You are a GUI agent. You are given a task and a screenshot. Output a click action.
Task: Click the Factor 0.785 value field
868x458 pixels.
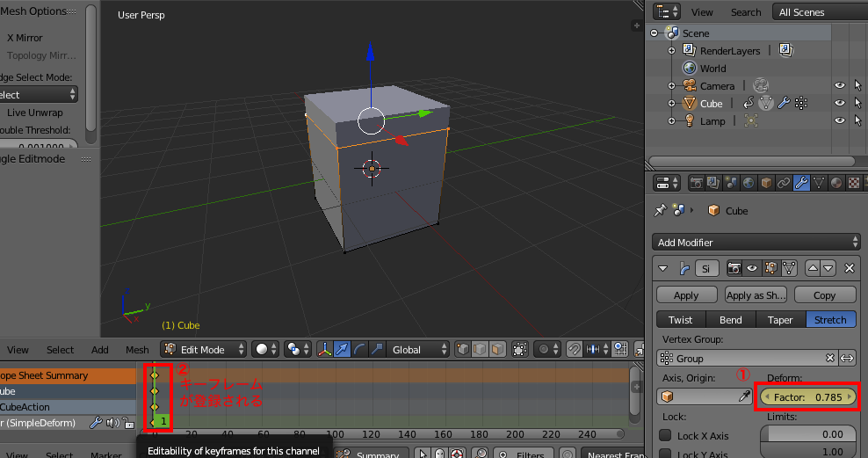coord(808,397)
